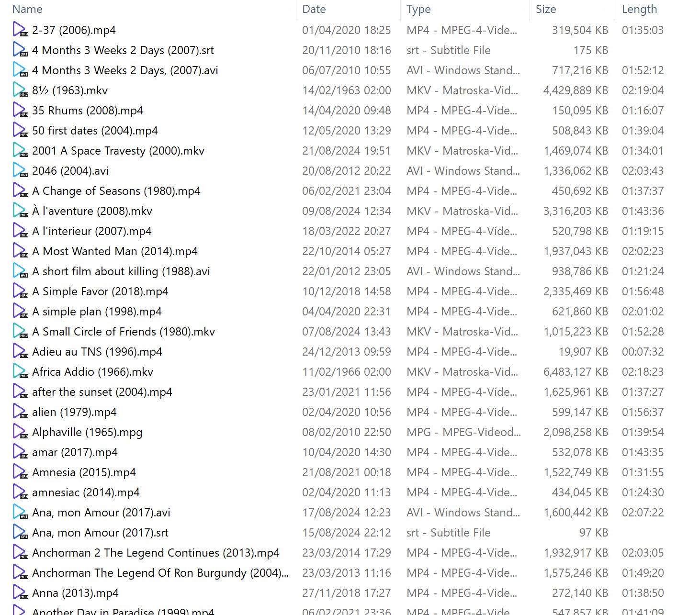Viewport: 700px width, 615px height.
Task: Select A Simple Favor (2018).mp4 file name
Action: tap(100, 291)
